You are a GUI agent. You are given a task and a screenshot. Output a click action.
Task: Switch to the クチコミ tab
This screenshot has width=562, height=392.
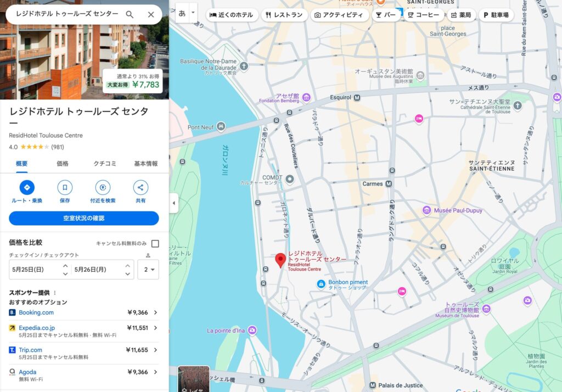tap(105, 164)
